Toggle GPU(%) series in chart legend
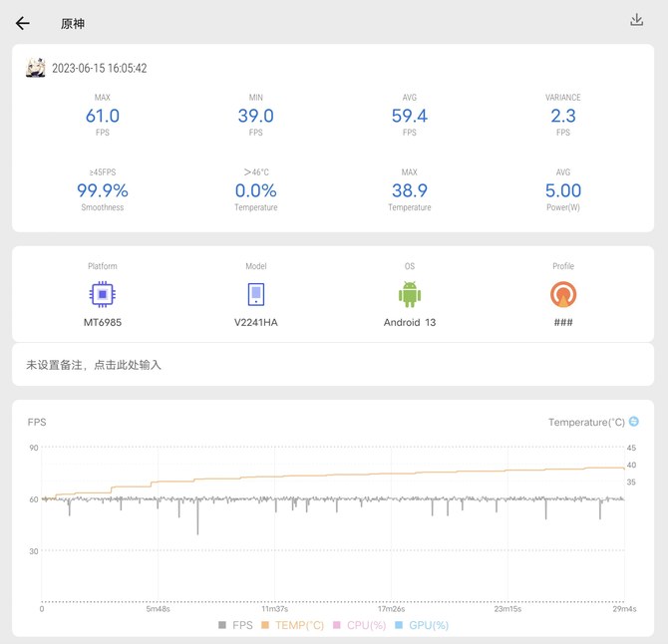Viewport: 668px width, 644px height. pyautogui.click(x=422, y=625)
